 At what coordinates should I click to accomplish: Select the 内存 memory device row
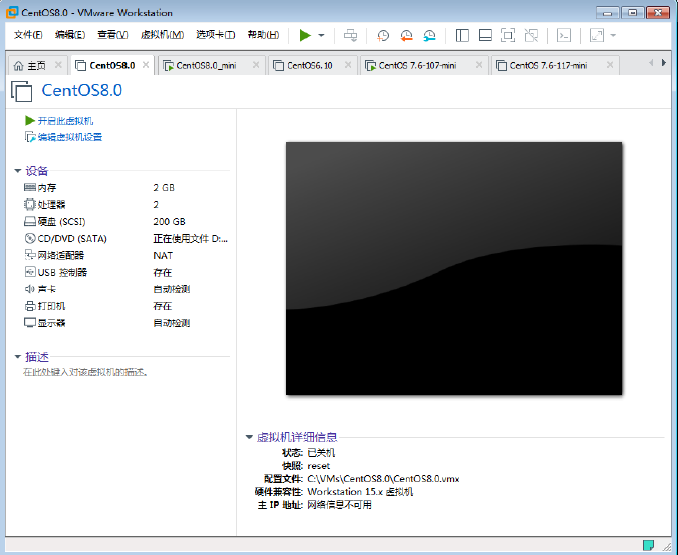(125, 188)
